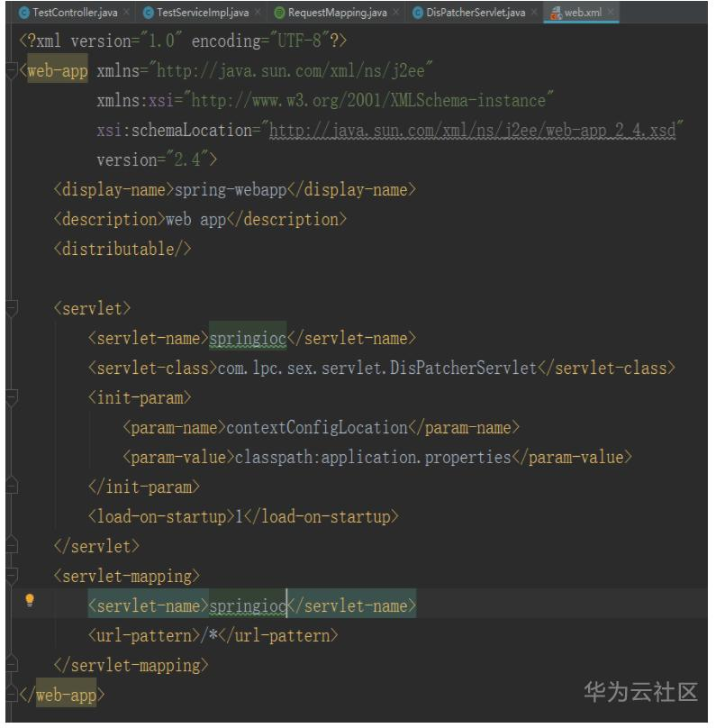The height and width of the screenshot is (728, 716).
Task: Select the web.xml tab
Action: click(x=583, y=13)
